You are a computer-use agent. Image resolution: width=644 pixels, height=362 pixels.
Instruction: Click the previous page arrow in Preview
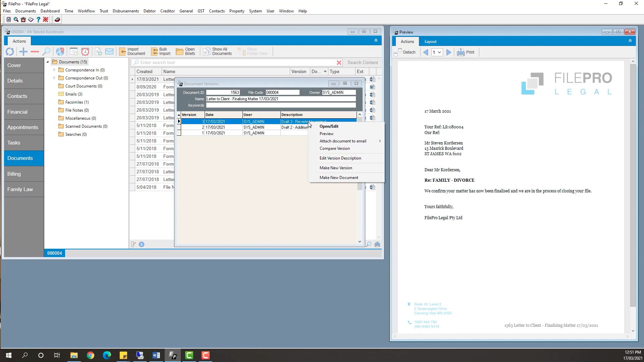426,52
